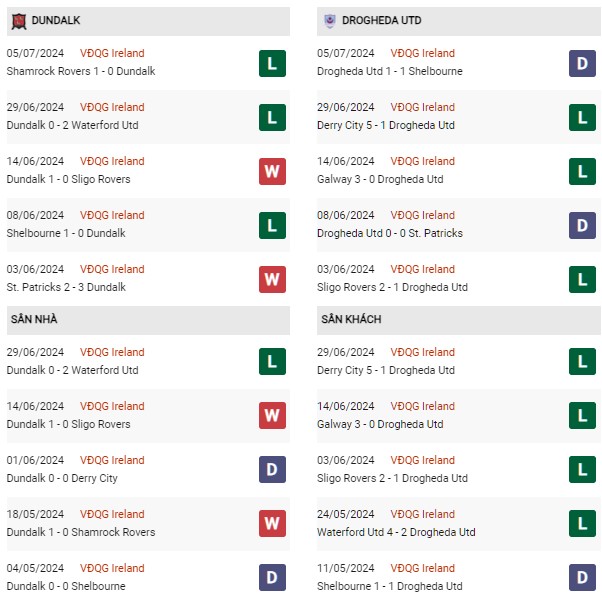Select the SÂN KHÁCH section header
The height and width of the screenshot is (598, 602).
tap(352, 319)
